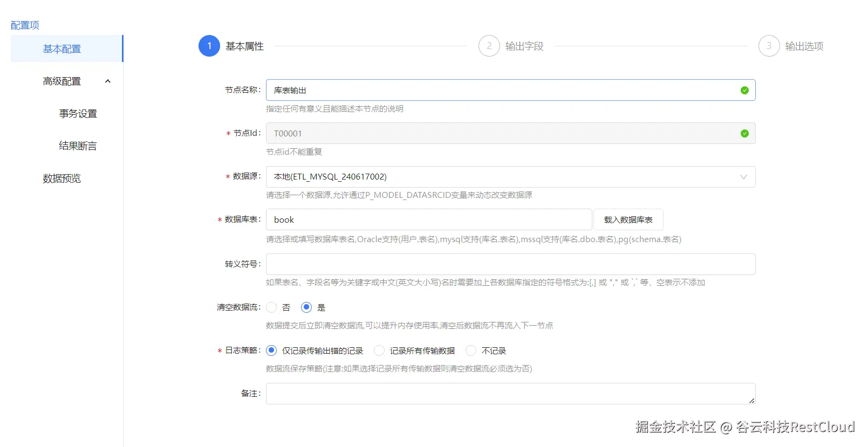The width and height of the screenshot is (868, 447).
Task: Open 事务设置 in the sidebar
Action: pyautogui.click(x=78, y=114)
